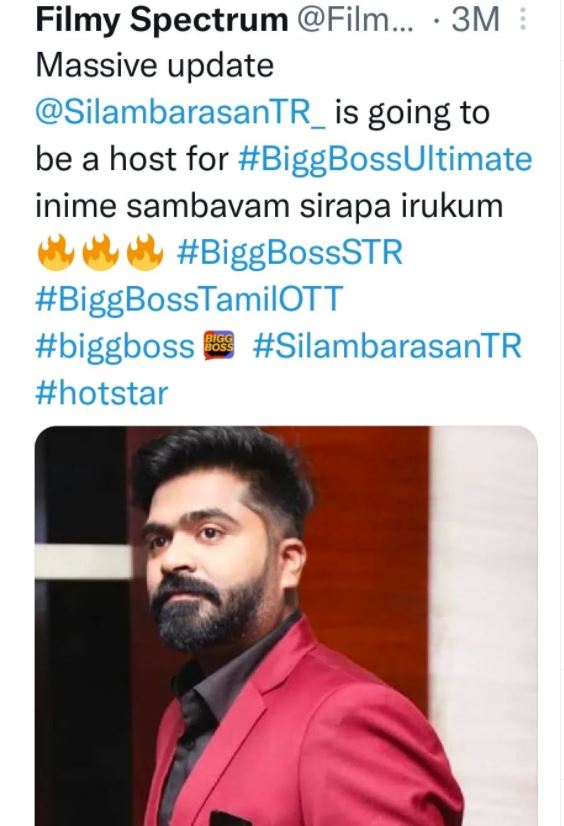Click the 'inime sambavam sirapa irukum' text line
This screenshot has height=826, width=564.
tap(269, 205)
